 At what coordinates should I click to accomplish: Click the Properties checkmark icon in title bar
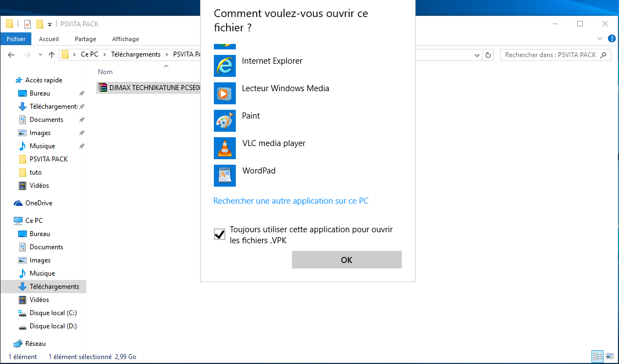(27, 24)
